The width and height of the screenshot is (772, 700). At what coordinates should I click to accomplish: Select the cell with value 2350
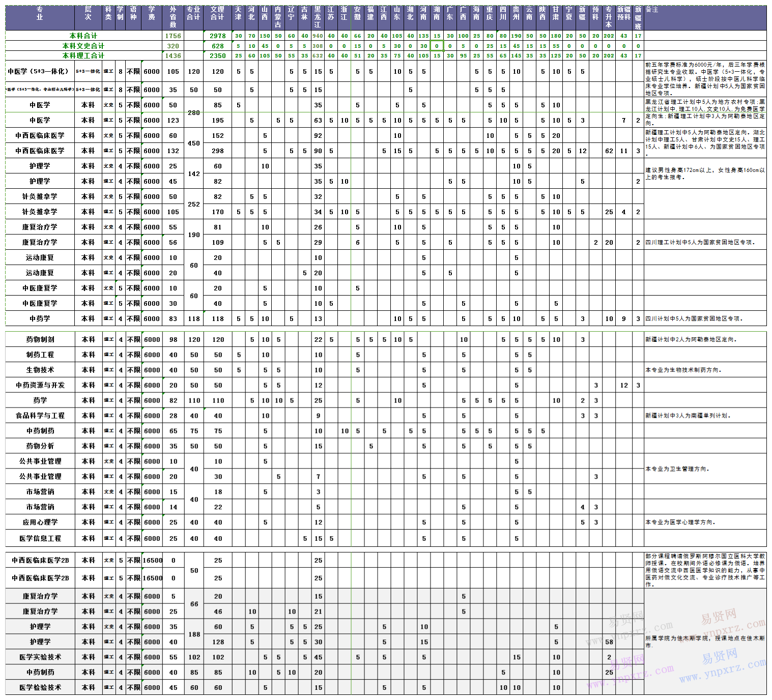tap(217, 55)
